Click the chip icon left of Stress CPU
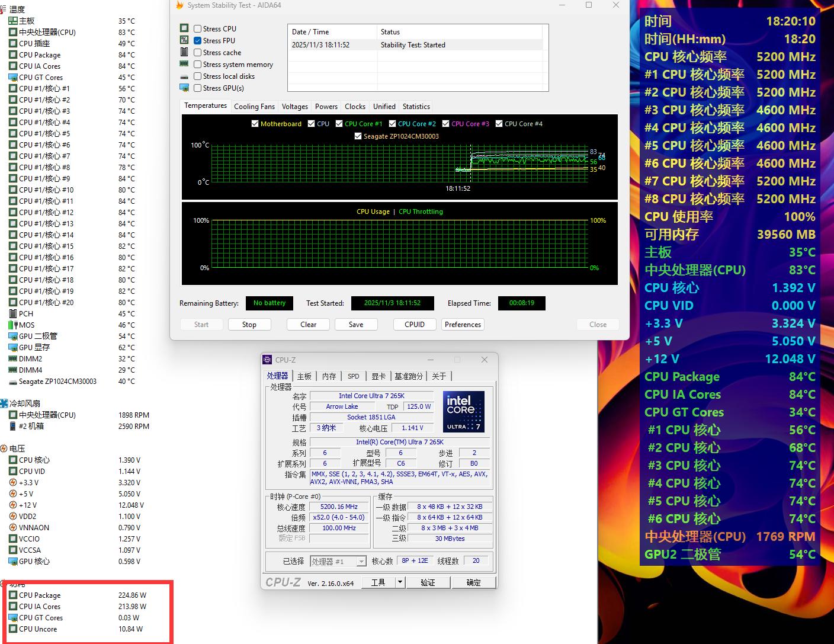 coord(184,28)
